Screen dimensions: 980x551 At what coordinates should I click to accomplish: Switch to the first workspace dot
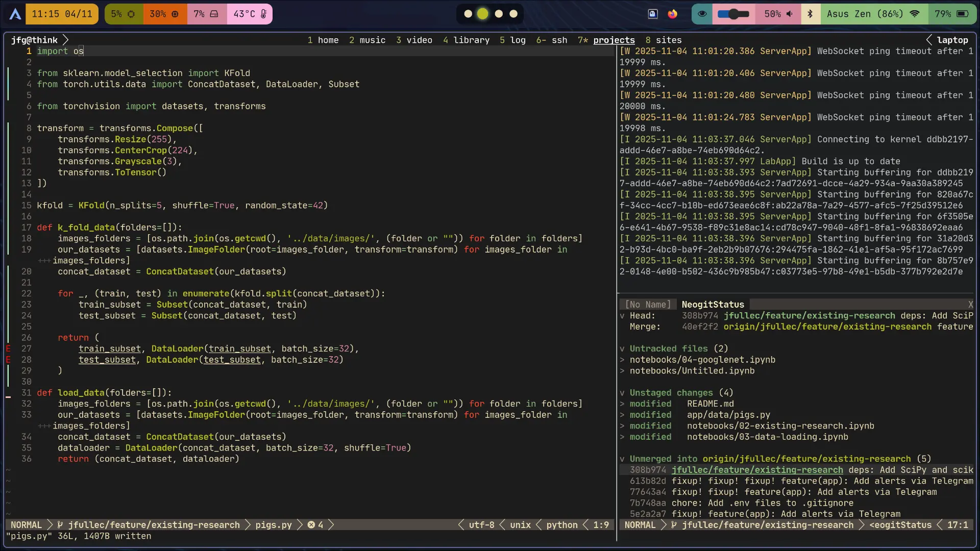[468, 14]
